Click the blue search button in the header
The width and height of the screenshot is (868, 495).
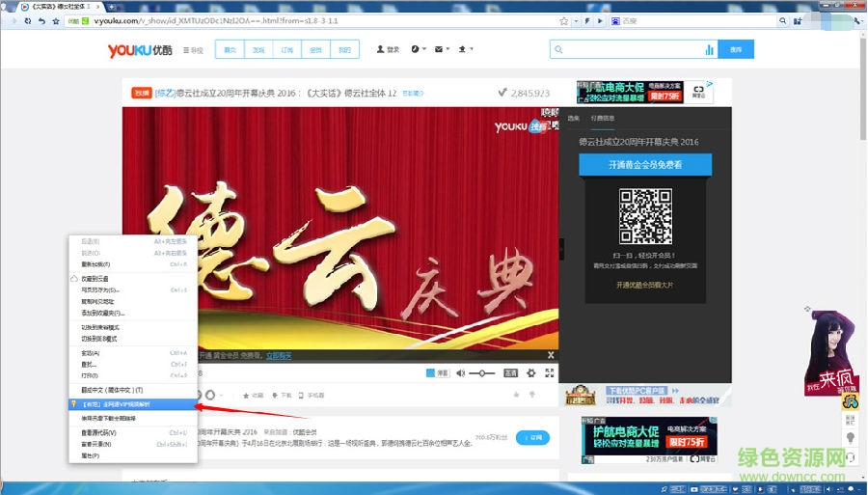[736, 49]
